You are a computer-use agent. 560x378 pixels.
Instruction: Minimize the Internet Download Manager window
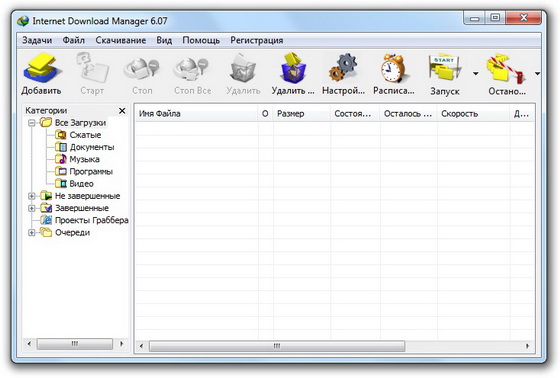coord(474,18)
